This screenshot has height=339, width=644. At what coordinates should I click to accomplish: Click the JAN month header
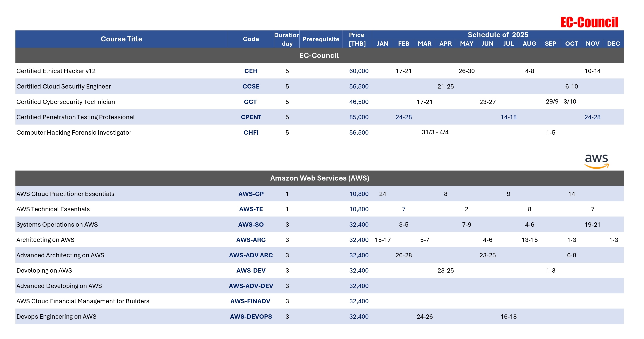coord(382,44)
